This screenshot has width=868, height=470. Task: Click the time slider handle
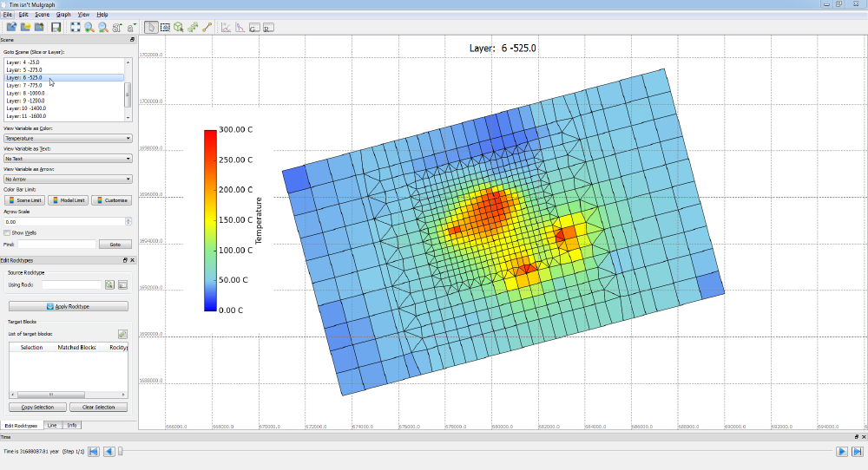(121, 451)
